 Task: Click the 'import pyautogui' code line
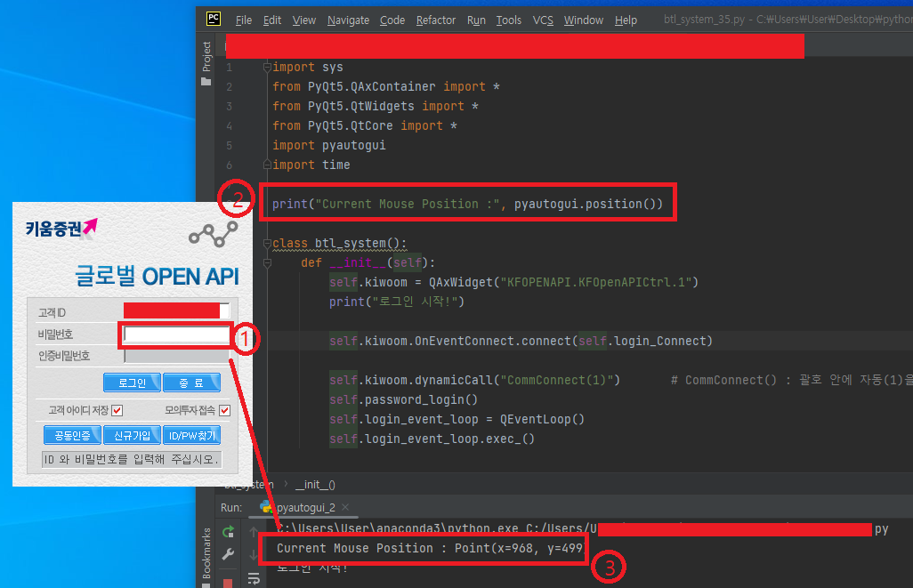(329, 145)
